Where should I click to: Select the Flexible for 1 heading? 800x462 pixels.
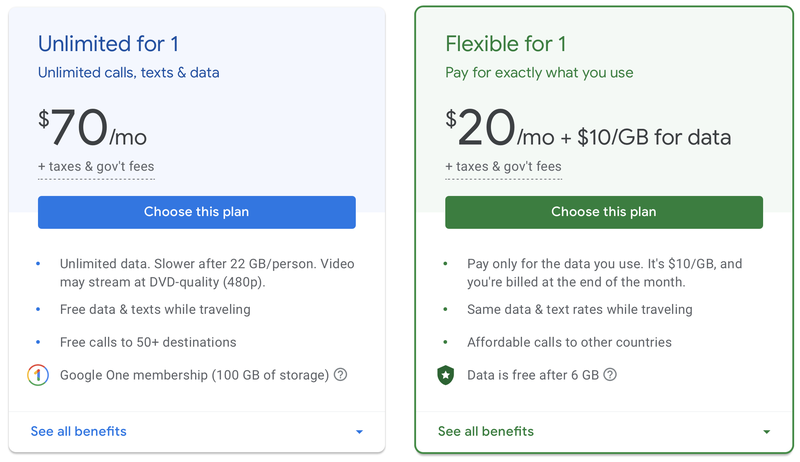click(x=506, y=44)
